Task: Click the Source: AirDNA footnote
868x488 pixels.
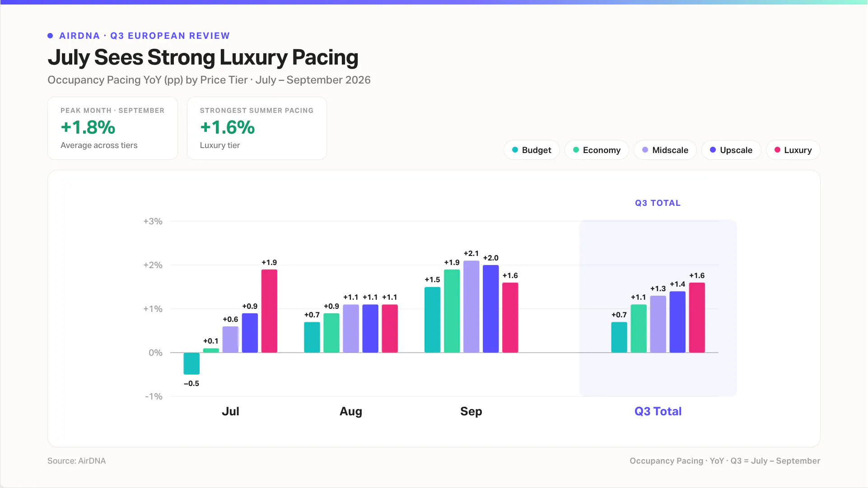Action: click(77, 461)
